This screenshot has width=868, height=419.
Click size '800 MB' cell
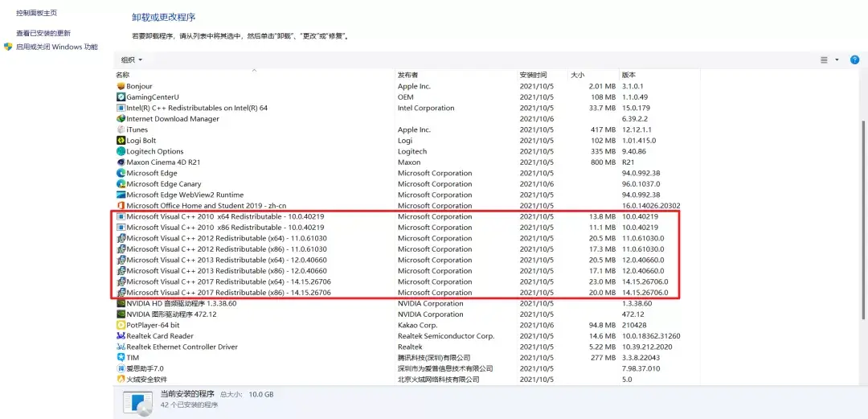tap(602, 162)
